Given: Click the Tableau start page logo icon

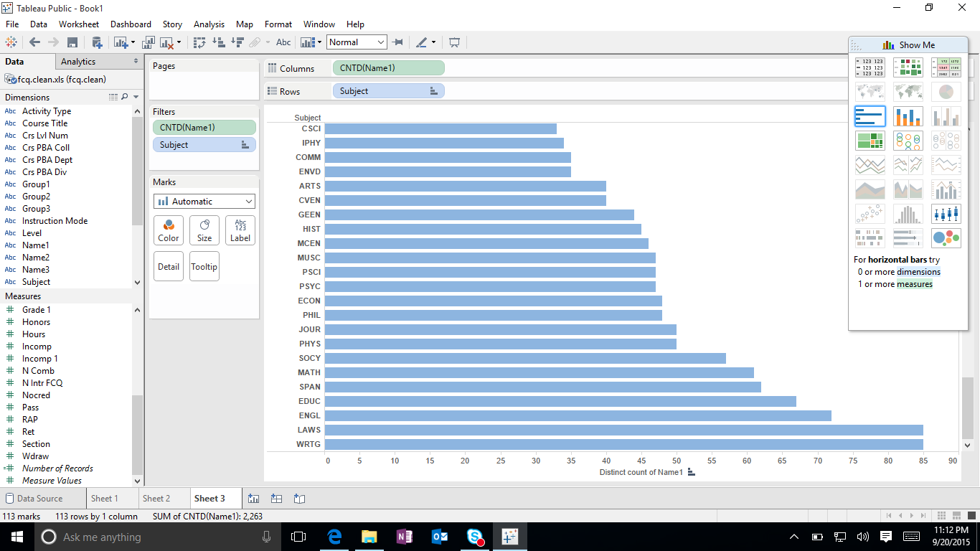Looking at the screenshot, I should (11, 42).
